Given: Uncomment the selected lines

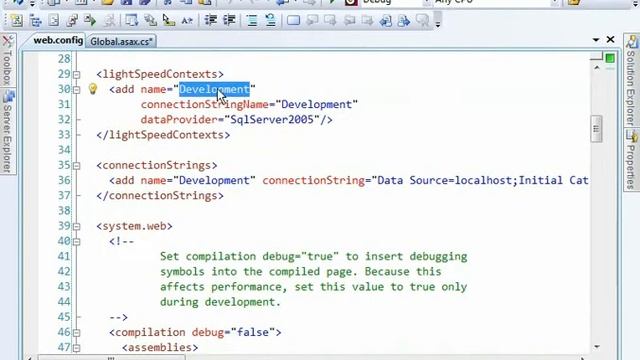Looking at the screenshot, I should click(x=271, y=20).
